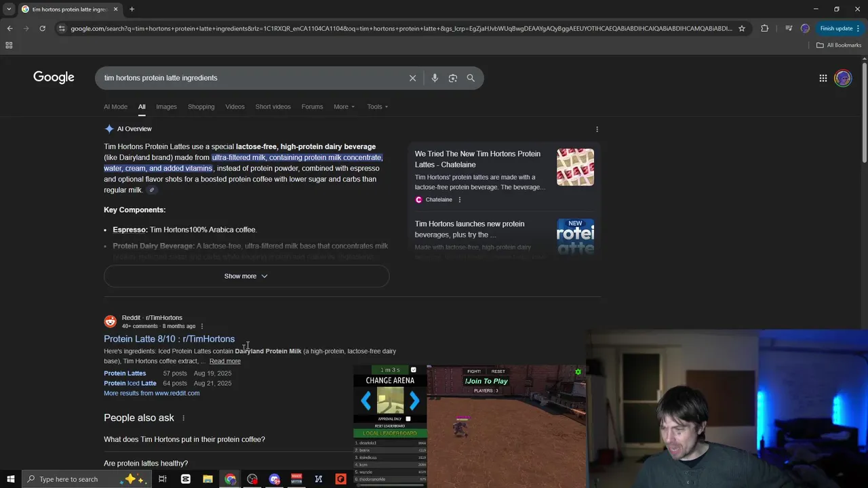This screenshot has height=488, width=868.
Task: Open CapCut from the taskbar
Action: pos(185,479)
